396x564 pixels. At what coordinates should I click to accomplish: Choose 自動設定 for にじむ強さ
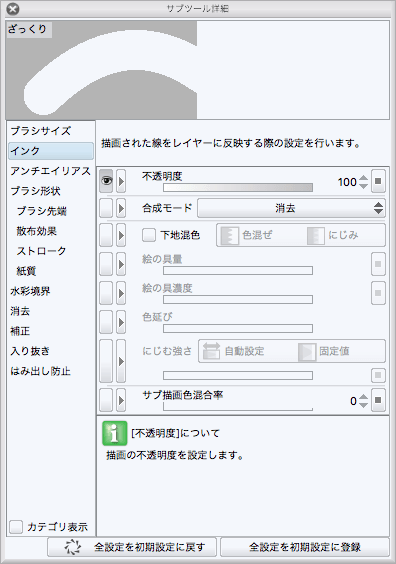(x=234, y=351)
